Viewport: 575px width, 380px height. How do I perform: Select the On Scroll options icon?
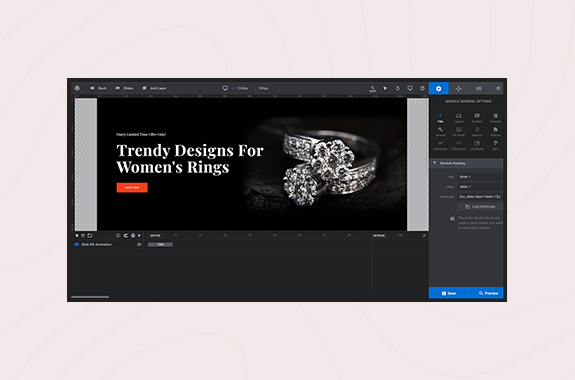[x=459, y=132]
